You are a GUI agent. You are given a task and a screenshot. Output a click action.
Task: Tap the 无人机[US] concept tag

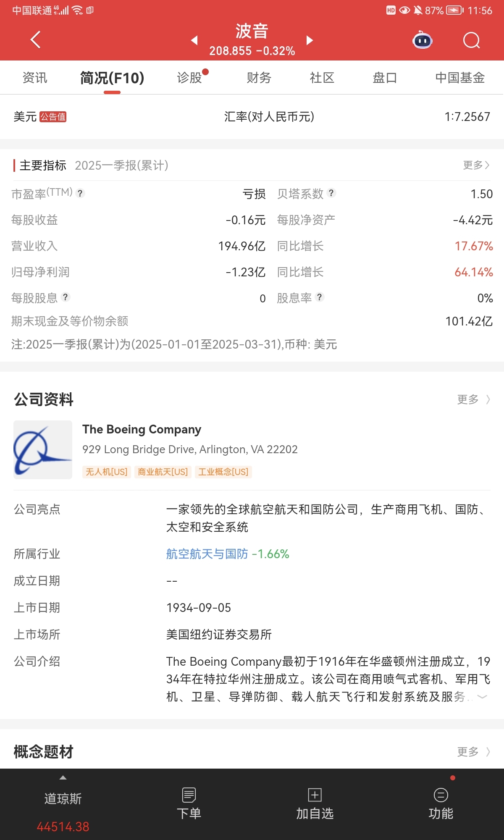[107, 472]
